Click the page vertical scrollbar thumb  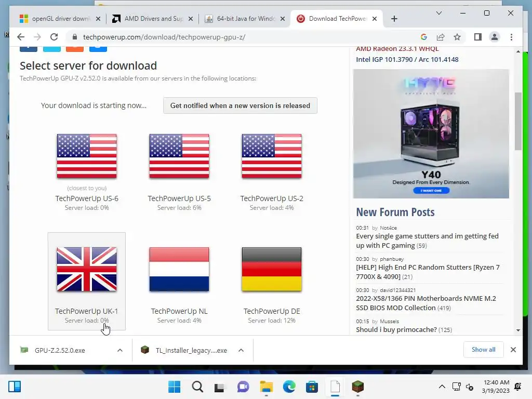(518, 121)
